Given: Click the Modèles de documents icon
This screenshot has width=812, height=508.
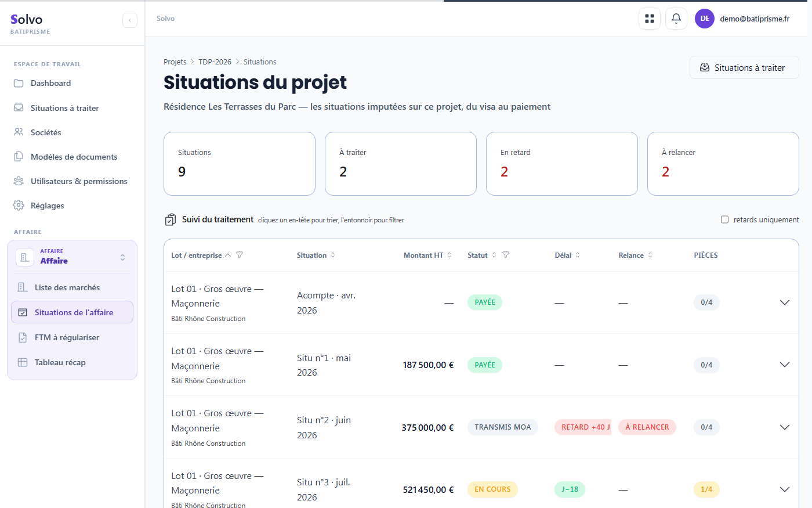Looking at the screenshot, I should click(x=19, y=157).
